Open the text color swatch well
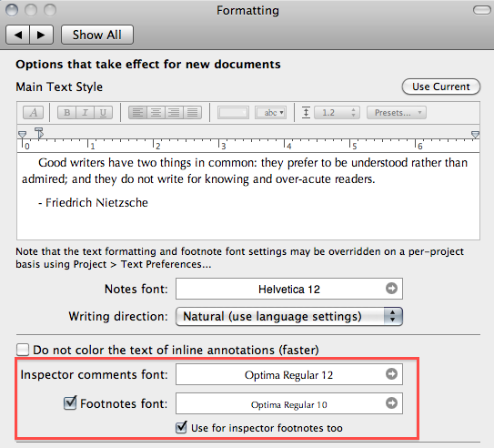The image size is (494, 448). (x=233, y=113)
